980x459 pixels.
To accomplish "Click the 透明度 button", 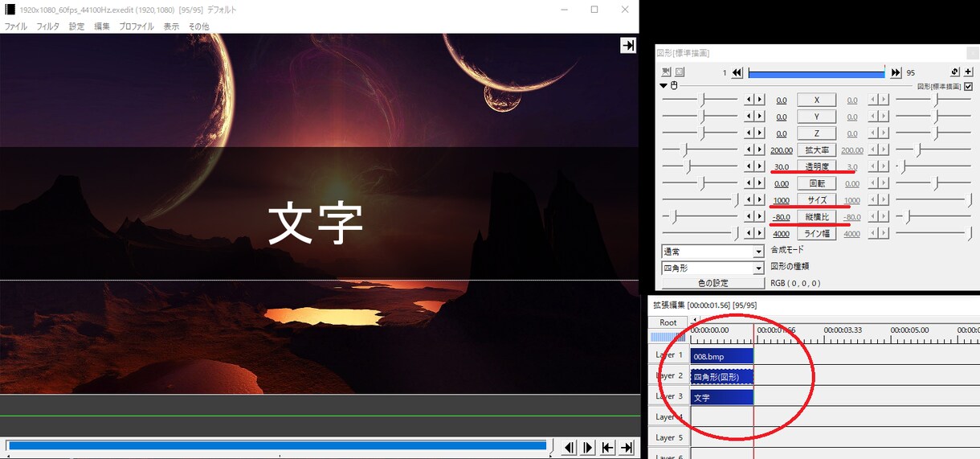I will pyautogui.click(x=817, y=166).
